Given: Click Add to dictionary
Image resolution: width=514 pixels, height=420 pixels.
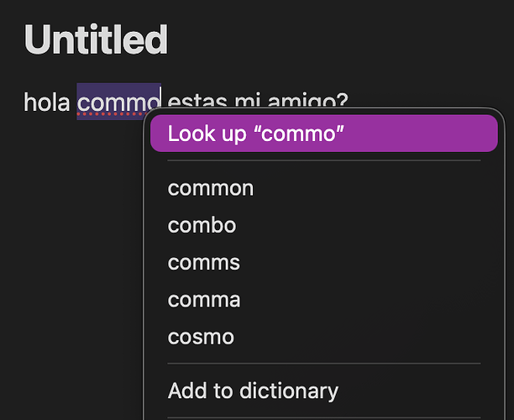Looking at the screenshot, I should (253, 391).
